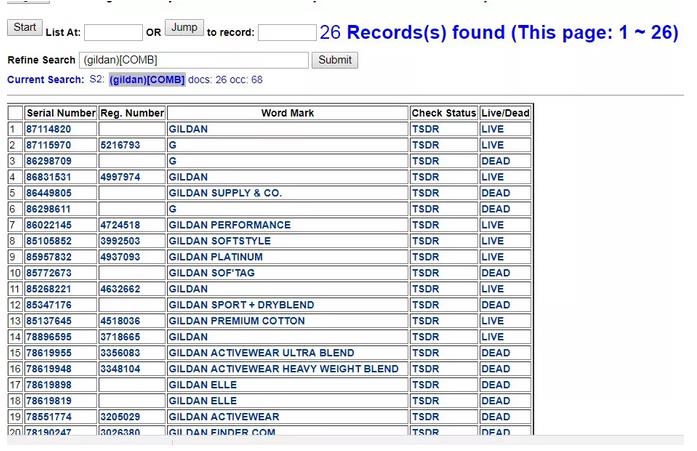Click the Refine Search text box
Viewport: 697px width, 451px height.
194,60
